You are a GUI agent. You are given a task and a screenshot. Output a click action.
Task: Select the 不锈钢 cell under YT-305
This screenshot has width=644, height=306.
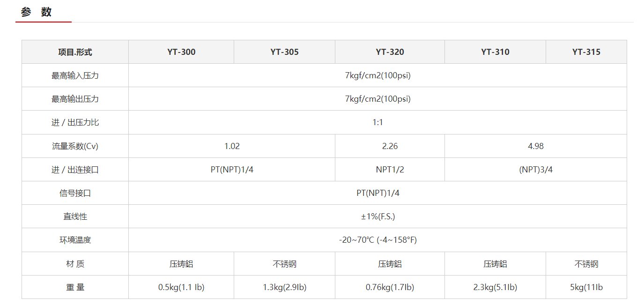coord(284,264)
